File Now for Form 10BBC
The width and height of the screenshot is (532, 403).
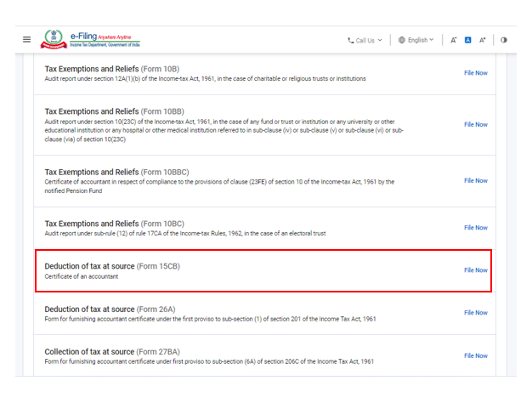475,181
